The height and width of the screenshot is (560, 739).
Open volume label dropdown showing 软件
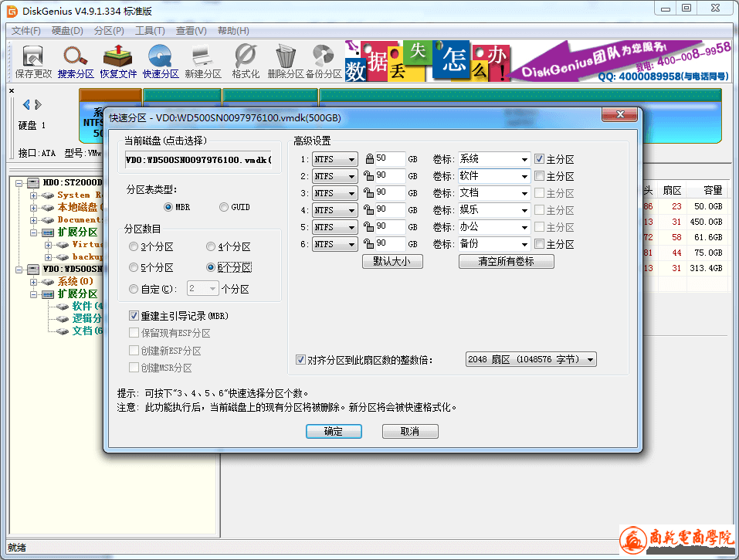point(524,176)
